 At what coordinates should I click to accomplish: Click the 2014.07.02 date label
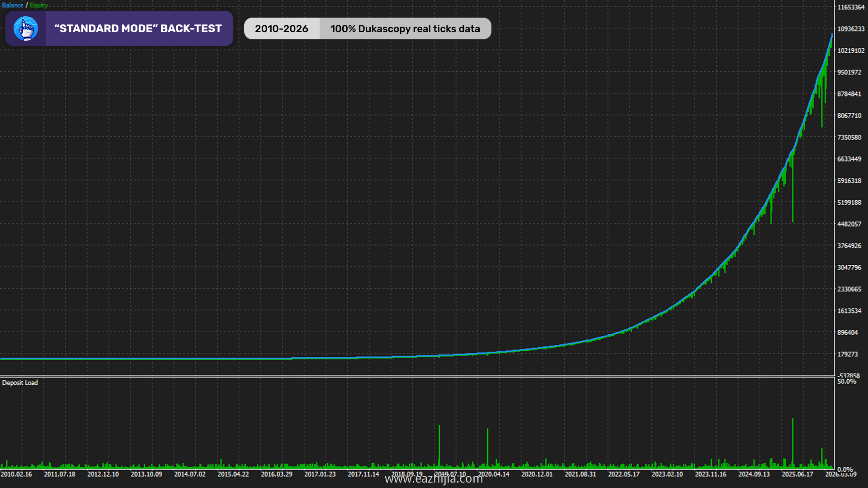click(190, 474)
